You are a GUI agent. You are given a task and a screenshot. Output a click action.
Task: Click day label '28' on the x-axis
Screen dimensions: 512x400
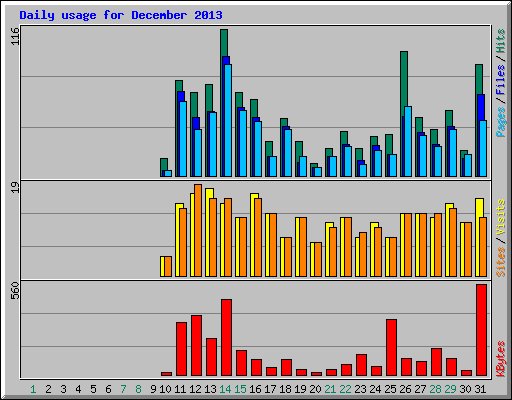pos(435,389)
